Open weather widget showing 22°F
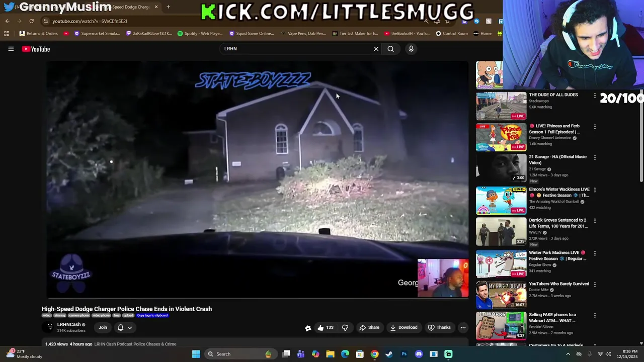The image size is (644, 362). (x=24, y=354)
